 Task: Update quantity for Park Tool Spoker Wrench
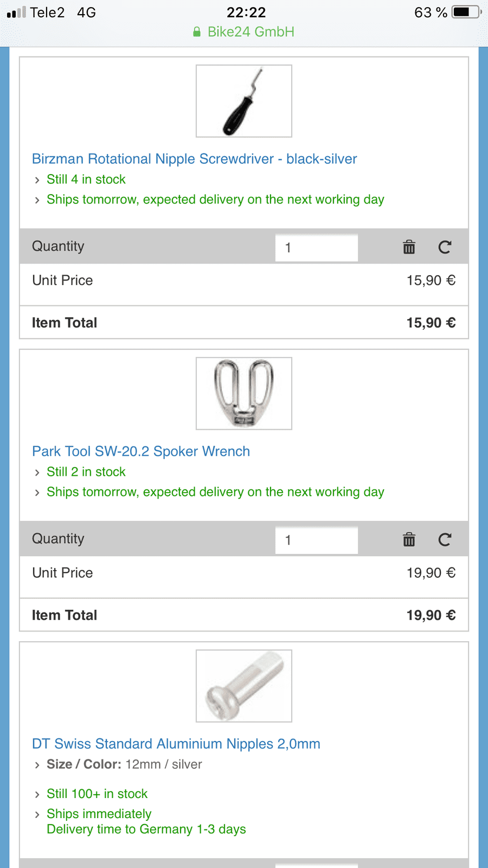[445, 540]
